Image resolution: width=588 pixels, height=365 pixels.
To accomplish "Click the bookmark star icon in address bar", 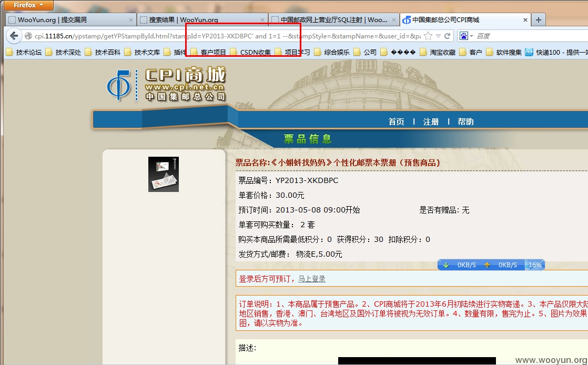I will [x=428, y=36].
